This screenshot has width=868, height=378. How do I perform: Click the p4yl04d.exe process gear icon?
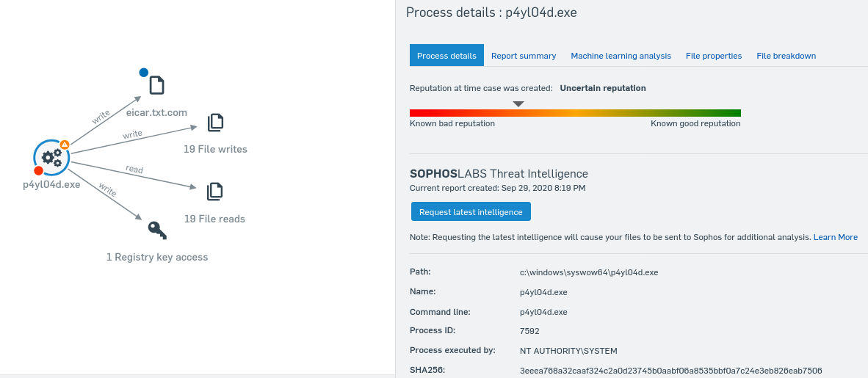click(51, 156)
